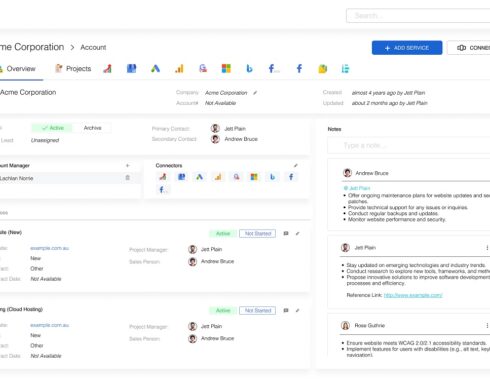Click the Add Service button
This screenshot has width=490, height=385.
(407, 48)
